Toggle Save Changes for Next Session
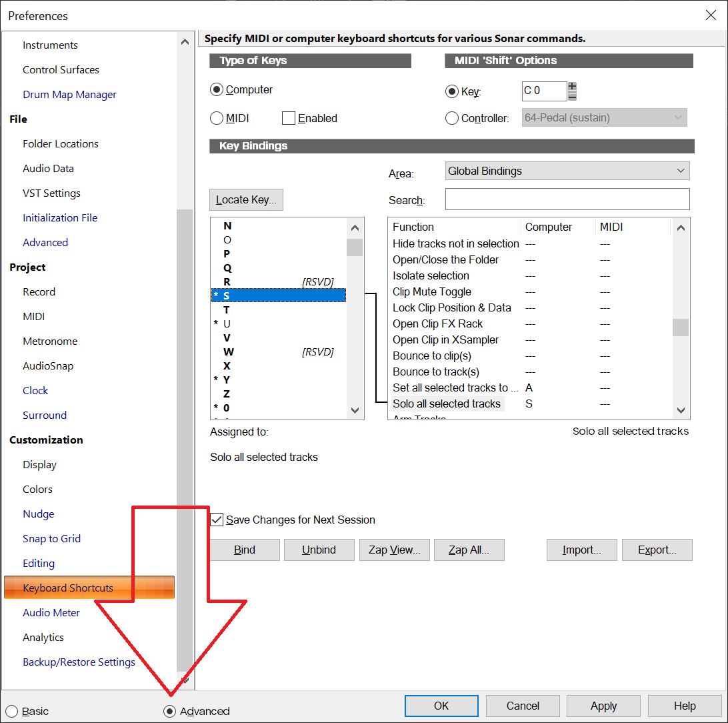728x723 pixels. [217, 520]
